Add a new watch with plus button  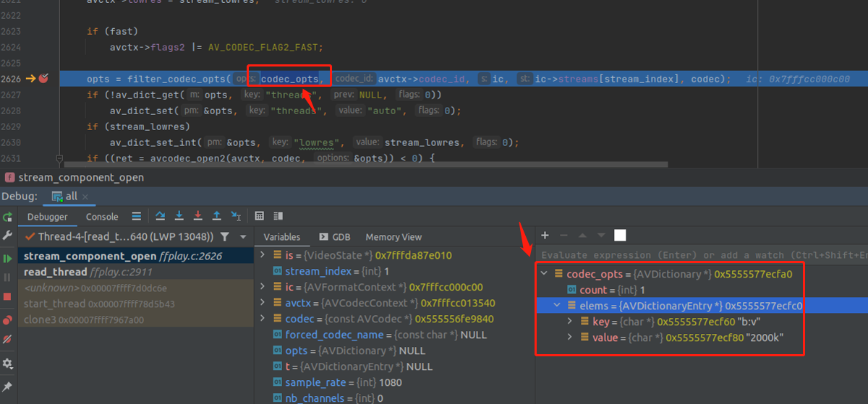545,235
